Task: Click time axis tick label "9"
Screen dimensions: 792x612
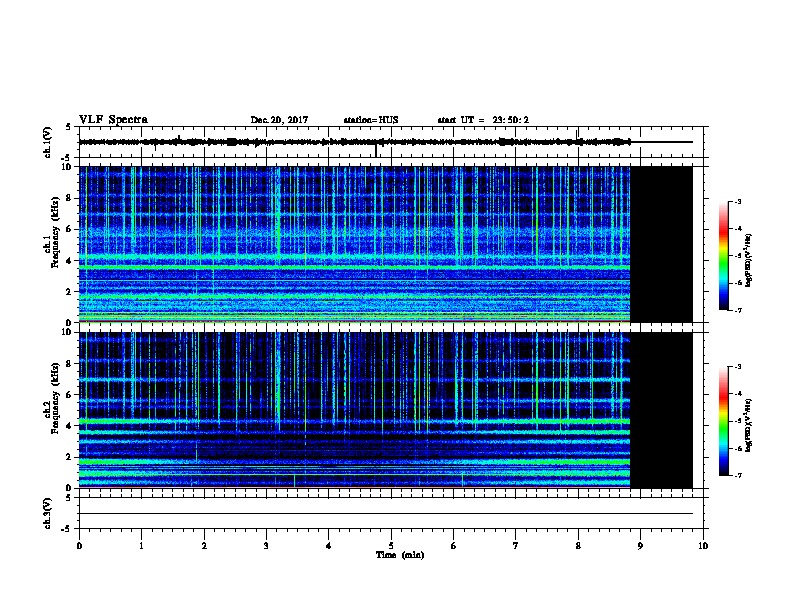Action: [x=640, y=546]
